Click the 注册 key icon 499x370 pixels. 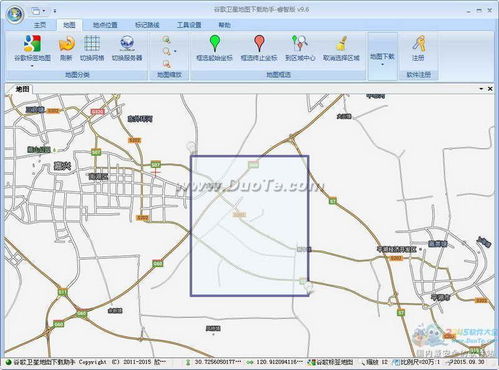click(x=418, y=43)
